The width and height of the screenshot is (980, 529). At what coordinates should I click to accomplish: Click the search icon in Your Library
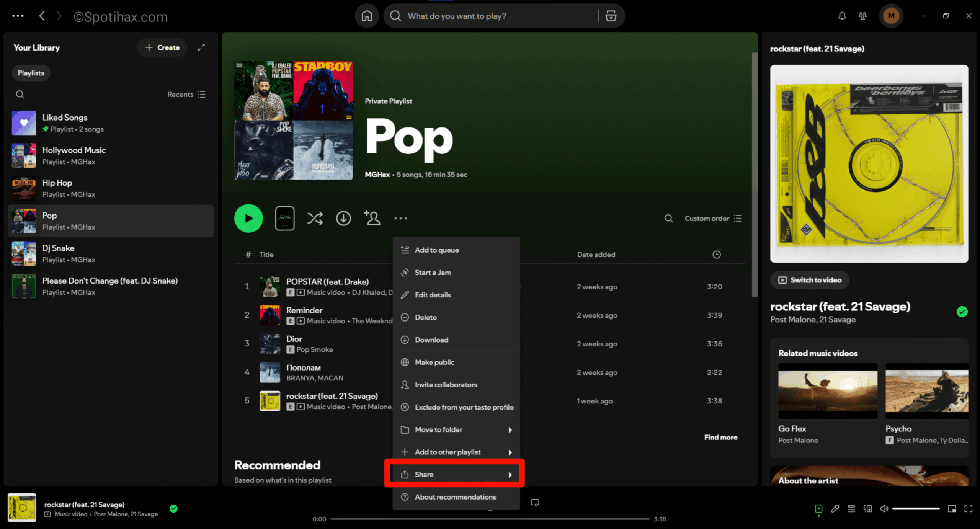pyautogui.click(x=20, y=95)
